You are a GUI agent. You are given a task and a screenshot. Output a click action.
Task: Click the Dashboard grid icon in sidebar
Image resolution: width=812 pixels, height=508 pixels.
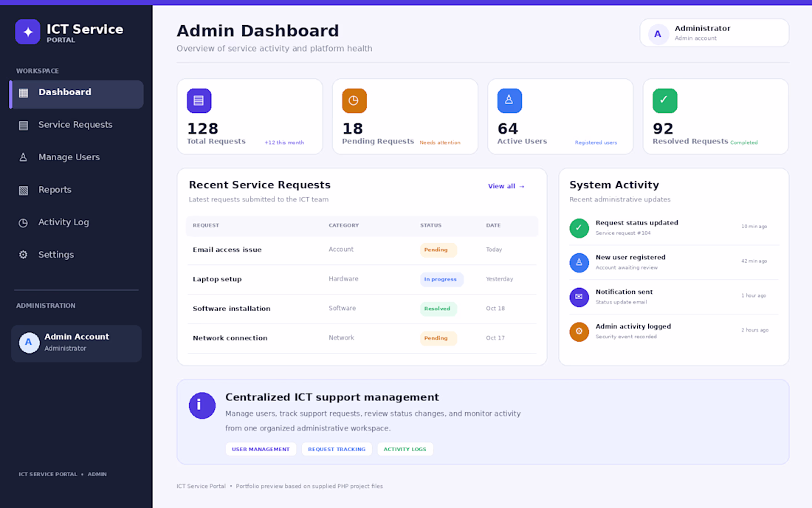(24, 93)
